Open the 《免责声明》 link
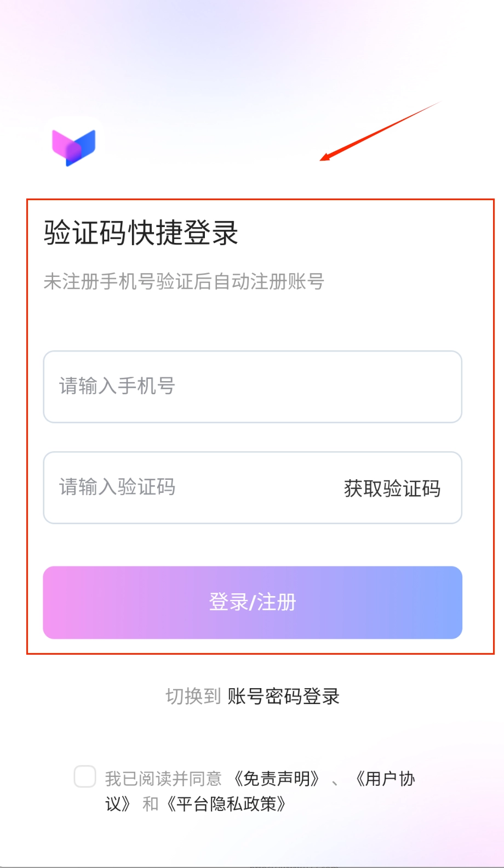504x868 pixels. (x=277, y=779)
